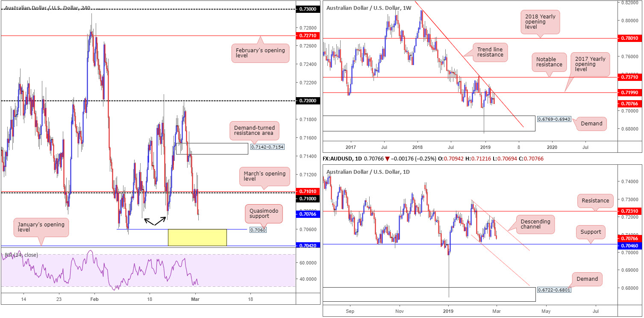The image size is (644, 318).
Task: Click the 0.6769-0.6943 demand zone label
Action: click(x=555, y=119)
